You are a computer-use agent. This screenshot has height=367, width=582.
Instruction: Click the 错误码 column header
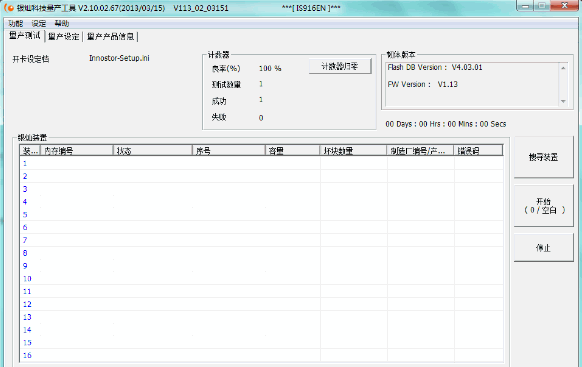(x=478, y=151)
